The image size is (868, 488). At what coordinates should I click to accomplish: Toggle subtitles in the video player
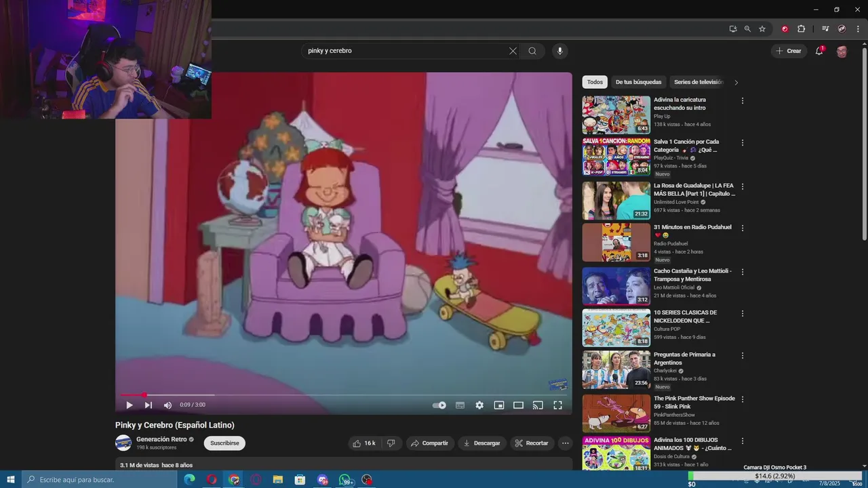coord(460,405)
